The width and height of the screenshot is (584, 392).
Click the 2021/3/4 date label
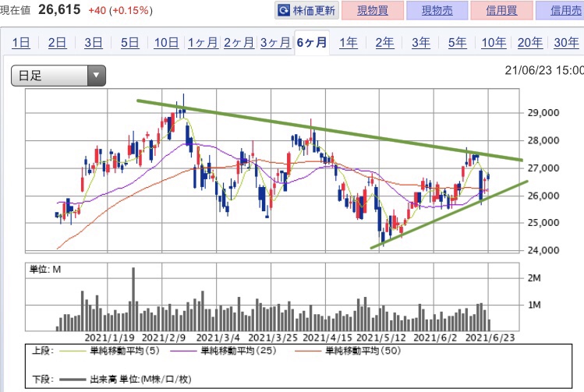point(218,338)
